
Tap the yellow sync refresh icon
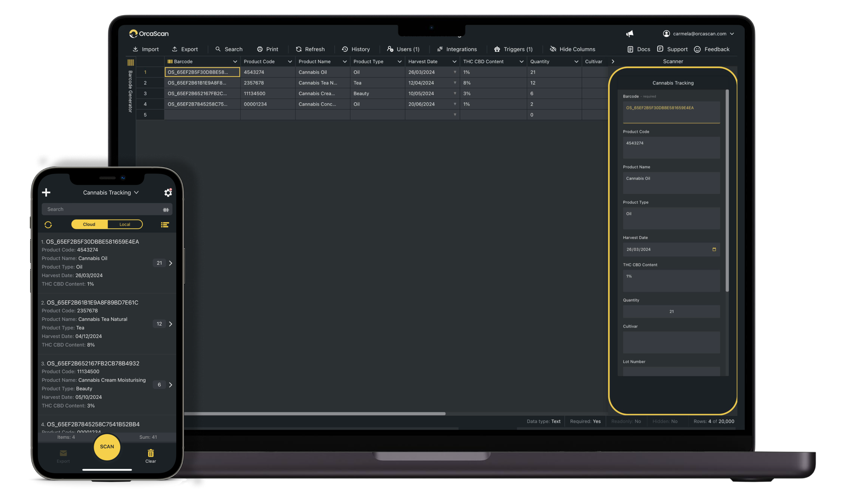pyautogui.click(x=48, y=224)
